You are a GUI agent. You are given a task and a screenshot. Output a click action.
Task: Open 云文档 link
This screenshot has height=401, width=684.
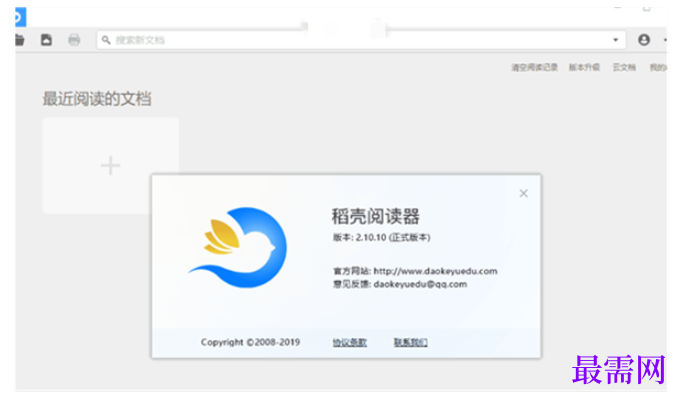tap(624, 67)
